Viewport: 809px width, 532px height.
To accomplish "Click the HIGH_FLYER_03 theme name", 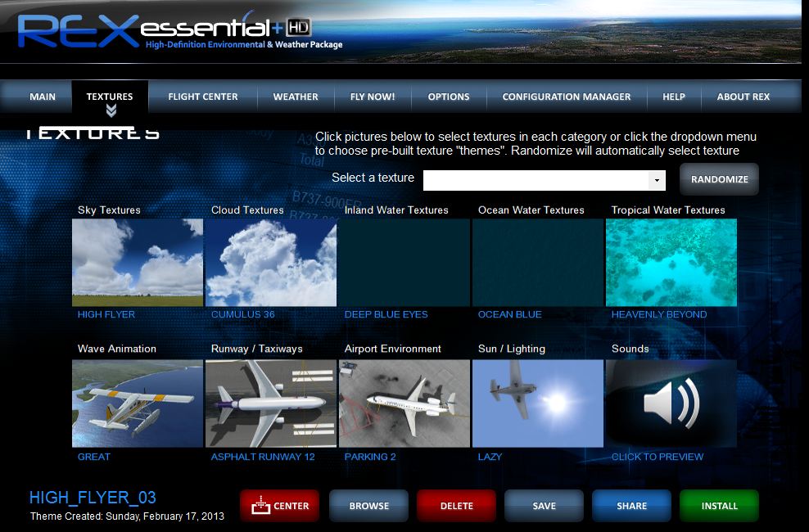I will (93, 498).
